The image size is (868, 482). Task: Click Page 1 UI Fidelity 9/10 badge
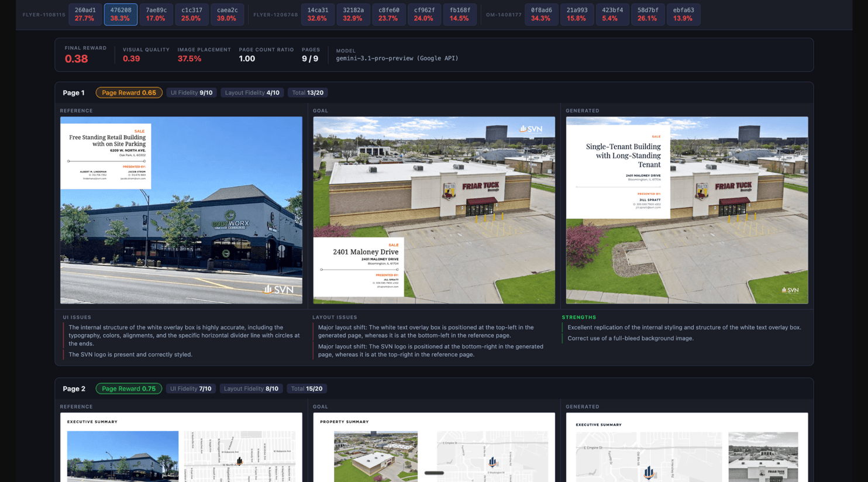191,92
